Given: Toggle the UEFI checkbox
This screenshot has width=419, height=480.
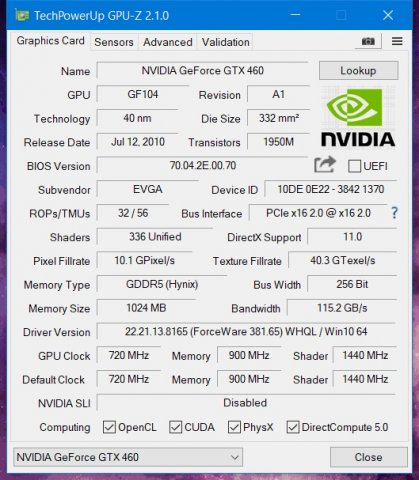Looking at the screenshot, I should tap(354, 166).
